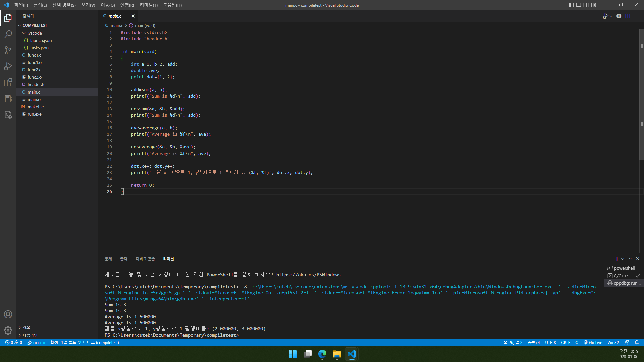This screenshot has width=644, height=362.
Task: Open Customize Layout icon
Action: pos(594,5)
